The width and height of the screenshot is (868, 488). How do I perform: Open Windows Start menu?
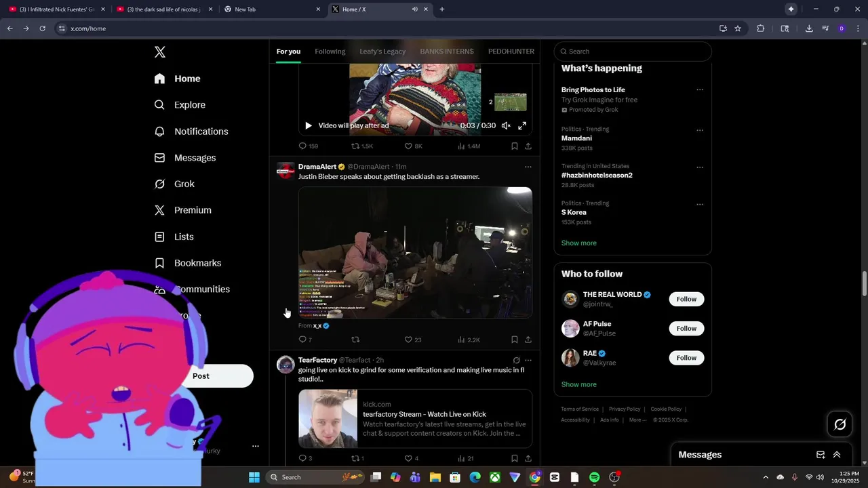click(254, 477)
